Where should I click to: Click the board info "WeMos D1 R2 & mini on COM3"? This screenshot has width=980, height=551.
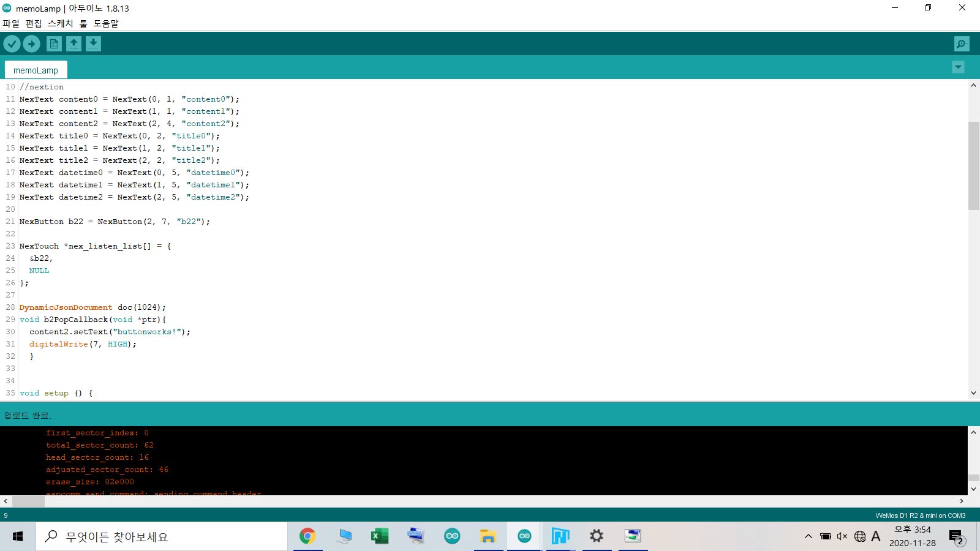(920, 515)
